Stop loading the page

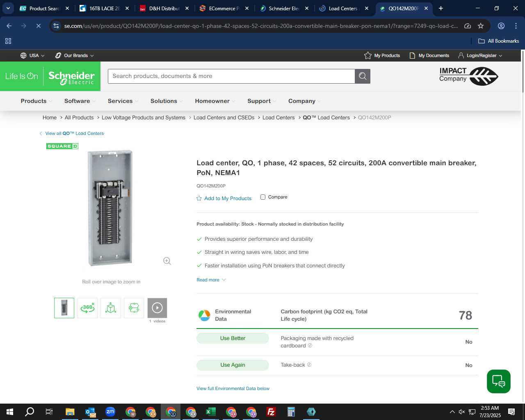[x=38, y=26]
